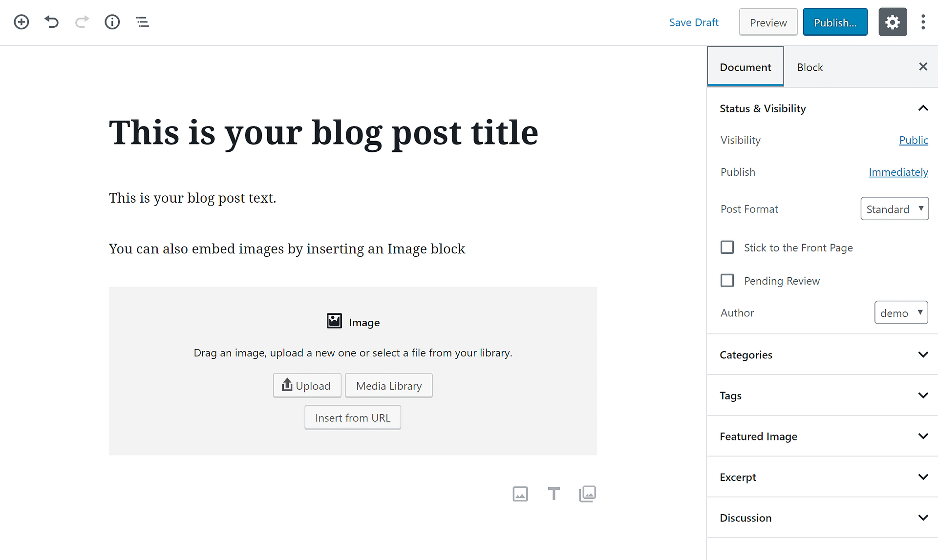Expand the Categories section

(923, 354)
